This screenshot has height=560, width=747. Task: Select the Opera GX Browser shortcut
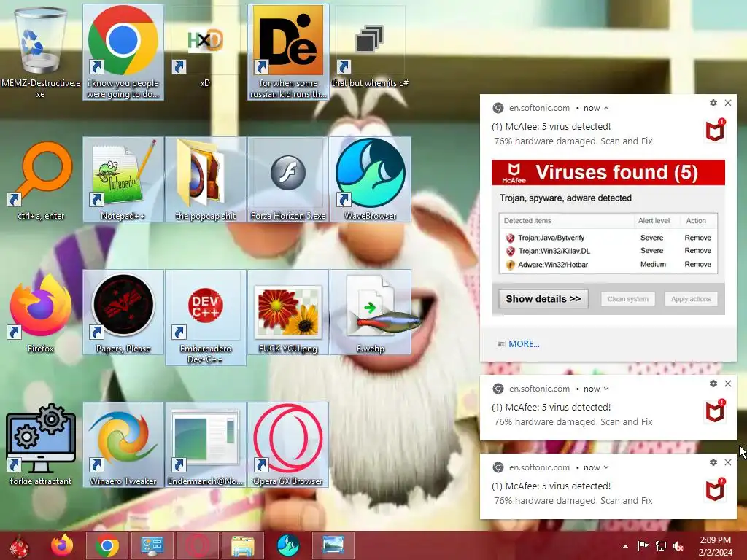point(288,445)
